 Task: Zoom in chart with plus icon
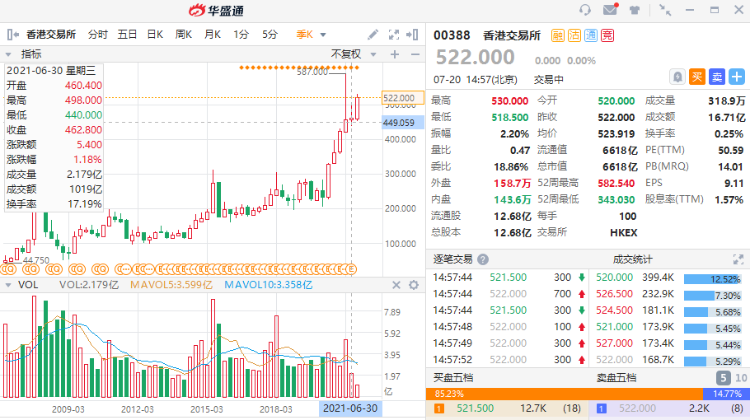pos(395,55)
